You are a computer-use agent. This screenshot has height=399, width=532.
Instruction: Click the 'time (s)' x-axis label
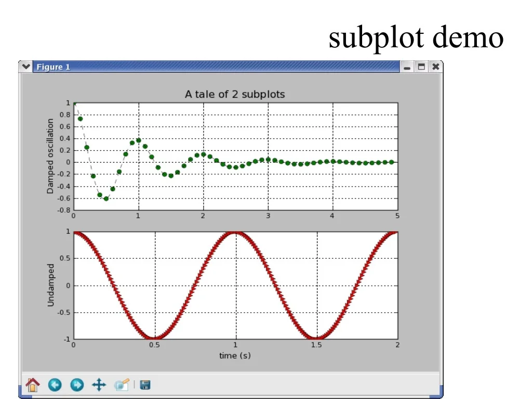point(235,355)
